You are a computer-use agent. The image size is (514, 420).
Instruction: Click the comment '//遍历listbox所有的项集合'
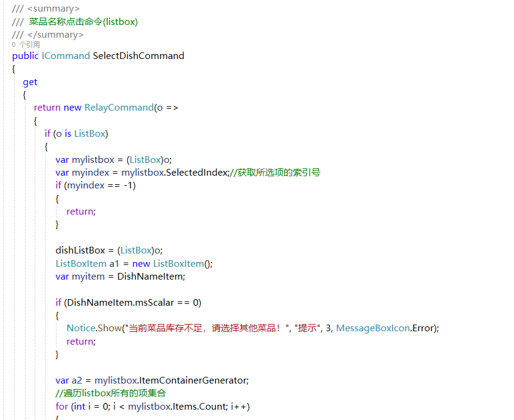pos(111,393)
